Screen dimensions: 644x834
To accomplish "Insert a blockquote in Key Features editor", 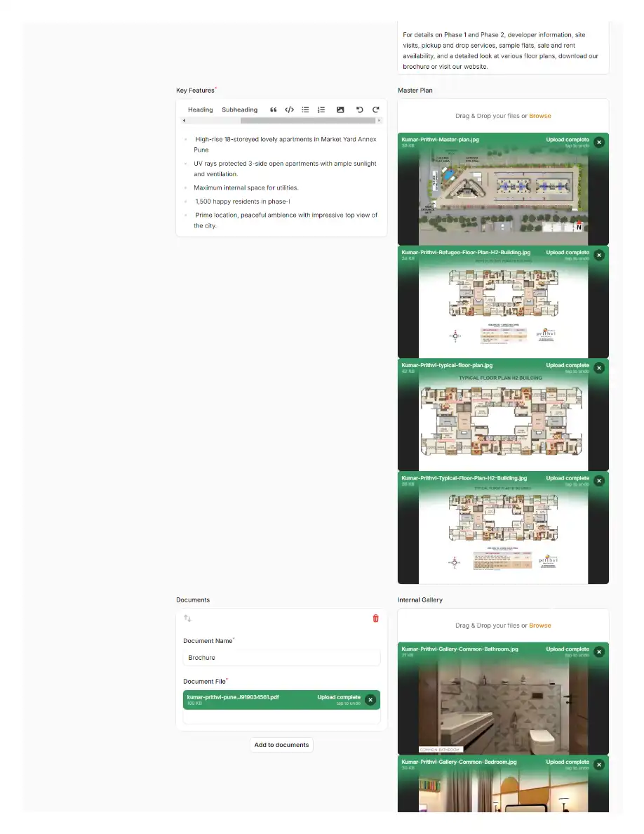I will click(x=273, y=110).
